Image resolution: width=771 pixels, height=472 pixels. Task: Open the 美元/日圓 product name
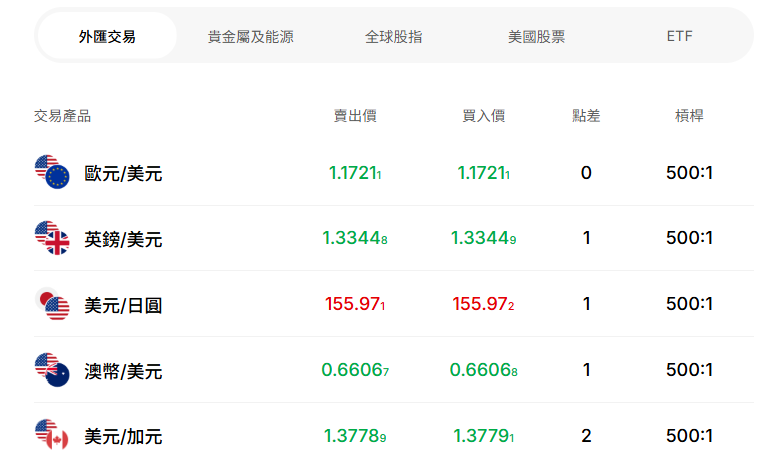(x=123, y=305)
